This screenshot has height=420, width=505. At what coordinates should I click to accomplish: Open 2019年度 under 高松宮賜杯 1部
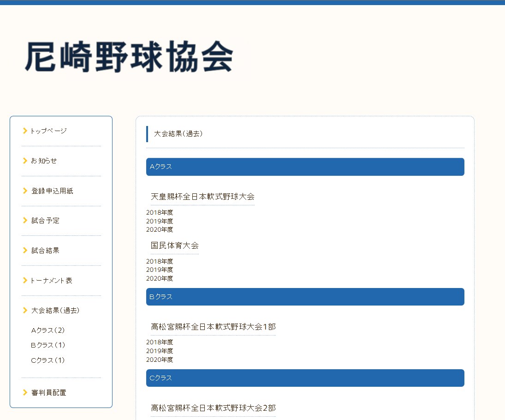[x=160, y=351]
